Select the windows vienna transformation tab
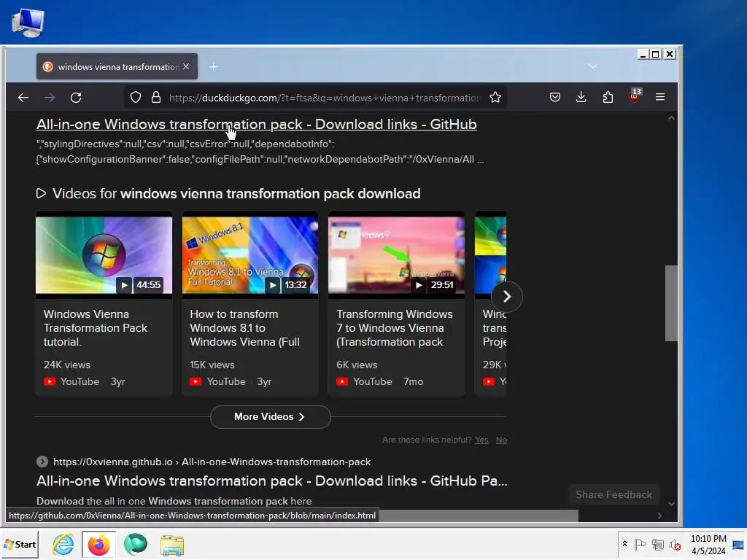This screenshot has width=747, height=560. [117, 66]
